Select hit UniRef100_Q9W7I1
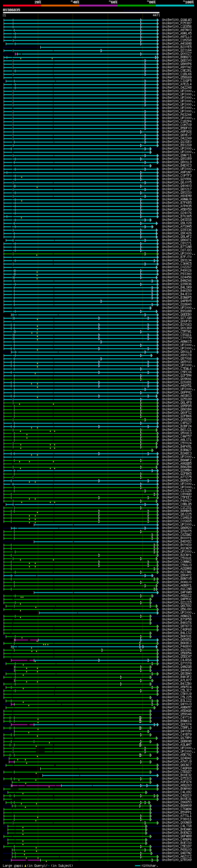The image size is (197, 868). (x=177, y=155)
